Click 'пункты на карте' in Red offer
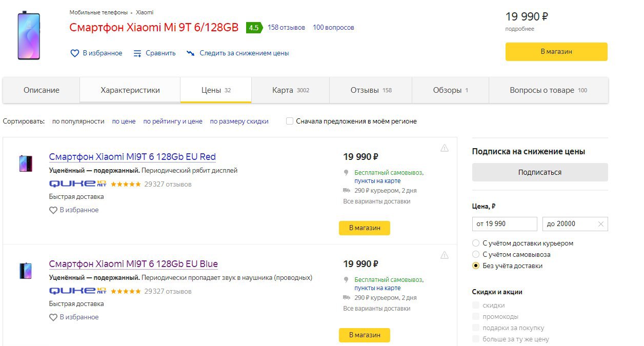The height and width of the screenshot is (346, 644). [x=377, y=181]
